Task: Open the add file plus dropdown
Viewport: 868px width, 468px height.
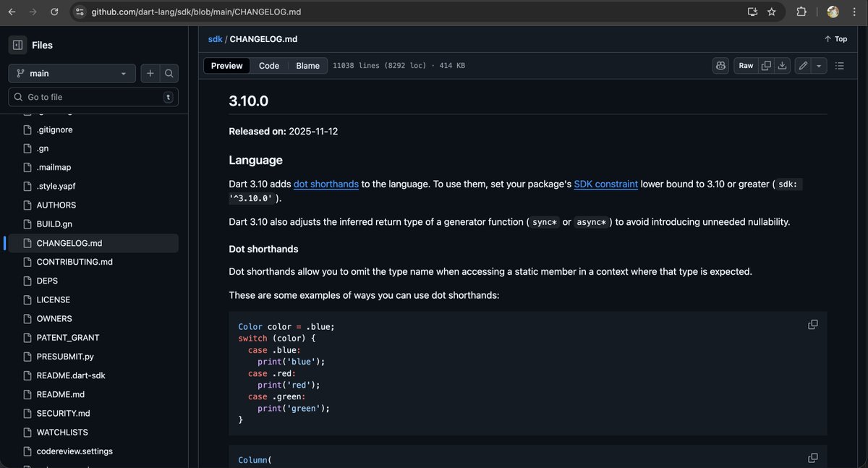Action: tap(150, 73)
